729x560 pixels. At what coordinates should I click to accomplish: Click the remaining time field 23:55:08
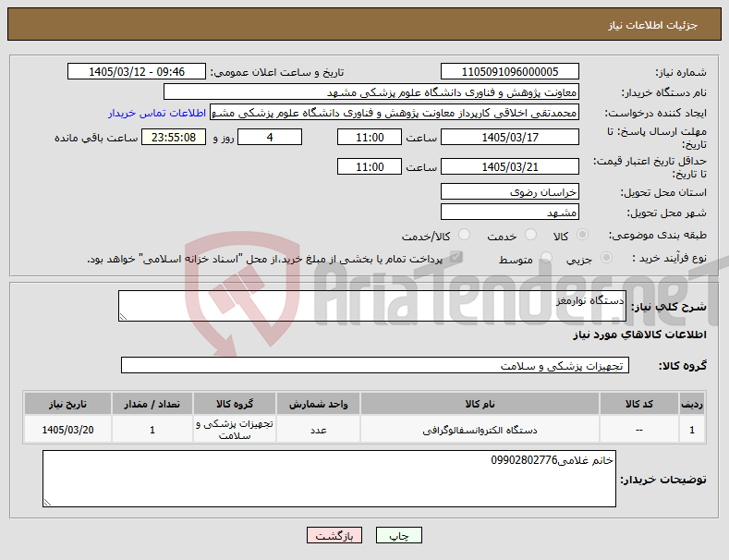point(174,137)
